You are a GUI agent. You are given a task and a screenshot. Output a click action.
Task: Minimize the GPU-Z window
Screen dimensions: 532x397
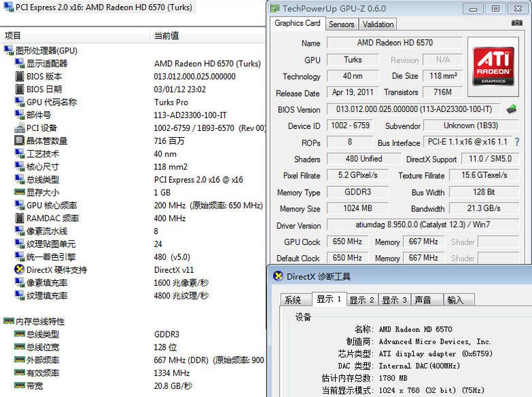(x=473, y=8)
